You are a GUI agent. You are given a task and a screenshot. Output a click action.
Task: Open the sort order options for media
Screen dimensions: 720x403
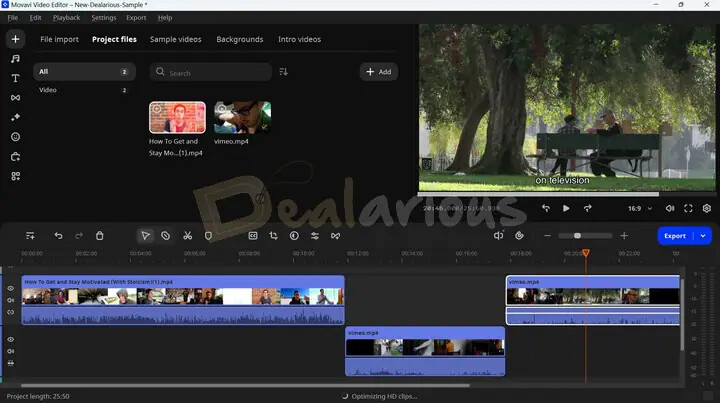283,72
